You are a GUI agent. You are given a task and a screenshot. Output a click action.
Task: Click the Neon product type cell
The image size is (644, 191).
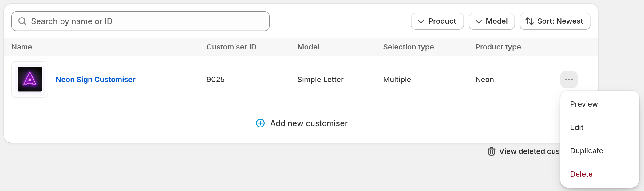coord(484,80)
